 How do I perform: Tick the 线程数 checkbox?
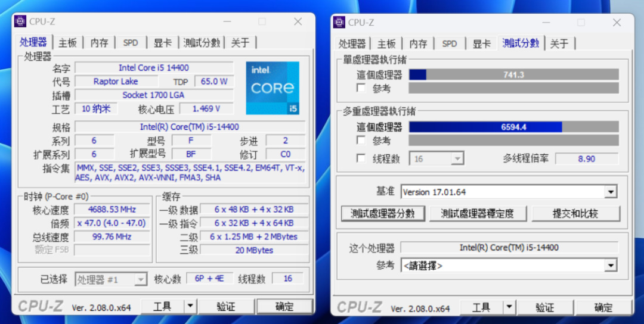point(361,158)
